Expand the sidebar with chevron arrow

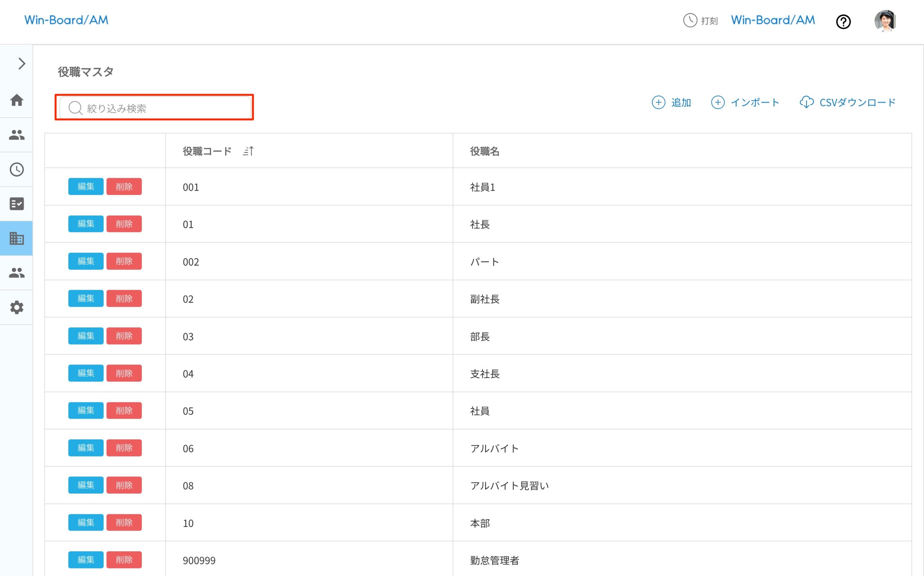pyautogui.click(x=22, y=64)
